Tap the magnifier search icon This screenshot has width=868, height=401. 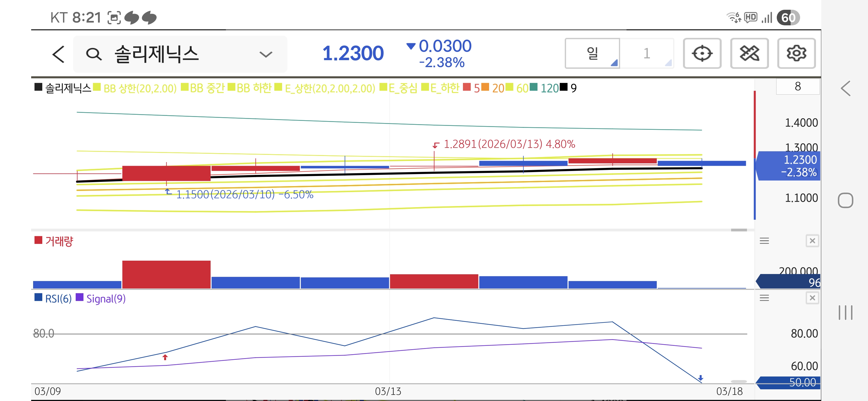click(93, 54)
